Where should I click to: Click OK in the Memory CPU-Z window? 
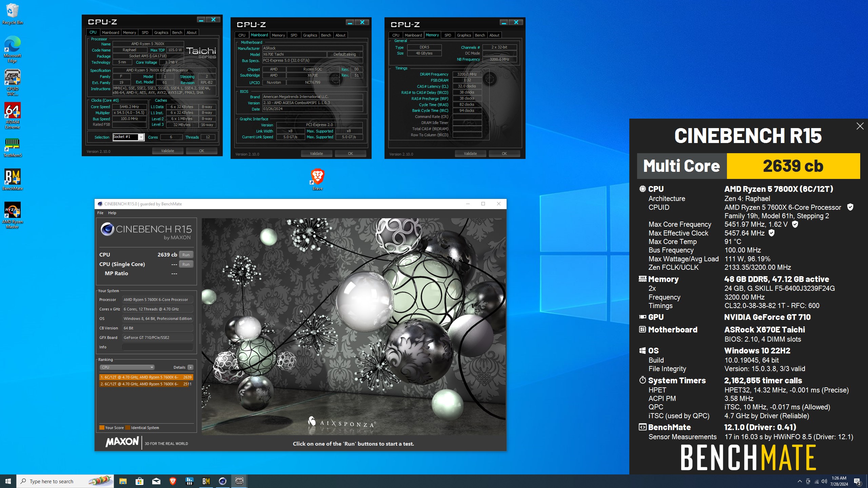[504, 154]
